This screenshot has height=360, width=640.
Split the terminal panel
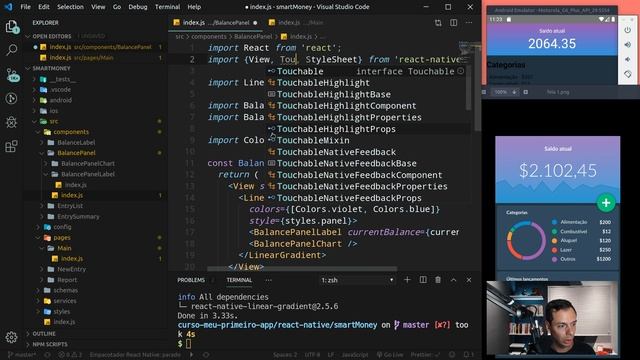click(423, 280)
